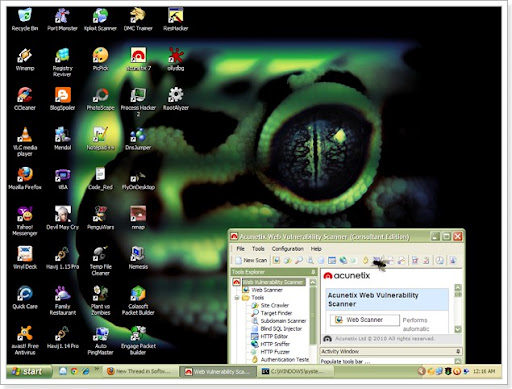The image size is (512, 389).
Task: Open Subdomain Scanner in tree
Action: coord(283,321)
